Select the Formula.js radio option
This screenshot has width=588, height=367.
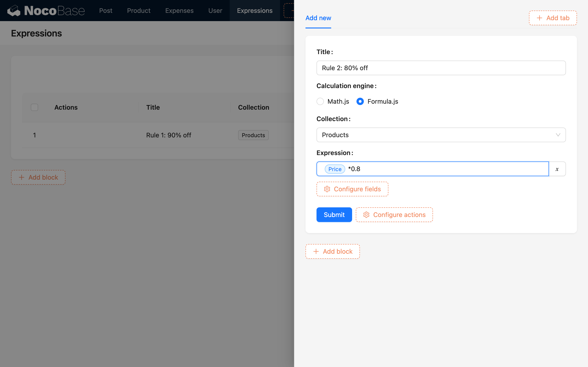(x=360, y=101)
